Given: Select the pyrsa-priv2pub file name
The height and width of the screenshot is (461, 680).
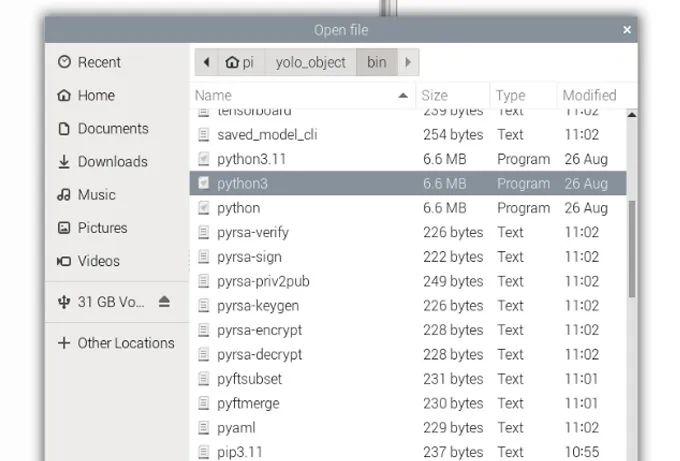Looking at the screenshot, I should 263,281.
